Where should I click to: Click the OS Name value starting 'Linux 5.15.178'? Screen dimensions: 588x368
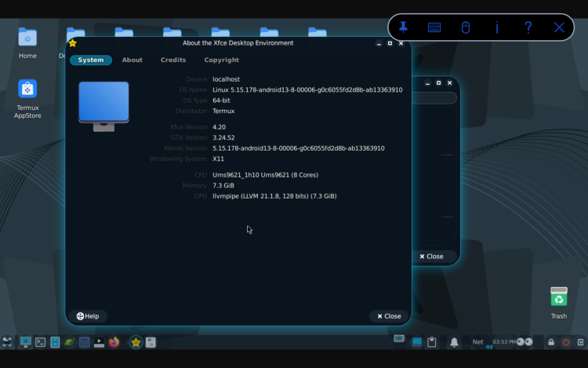[x=307, y=90]
